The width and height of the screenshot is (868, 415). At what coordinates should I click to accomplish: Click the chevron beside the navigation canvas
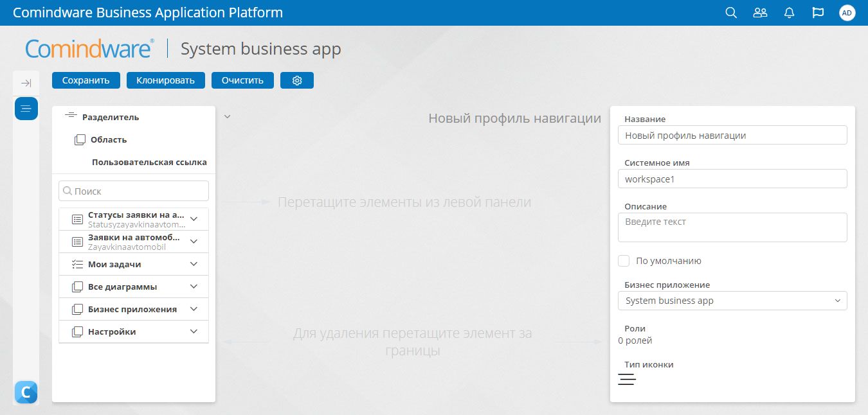coord(227,117)
